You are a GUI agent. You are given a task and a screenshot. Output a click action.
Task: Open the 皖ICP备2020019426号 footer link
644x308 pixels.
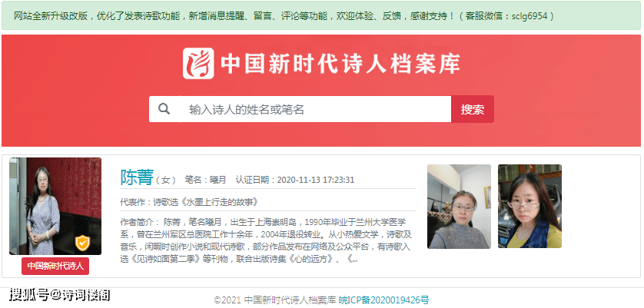(384, 300)
